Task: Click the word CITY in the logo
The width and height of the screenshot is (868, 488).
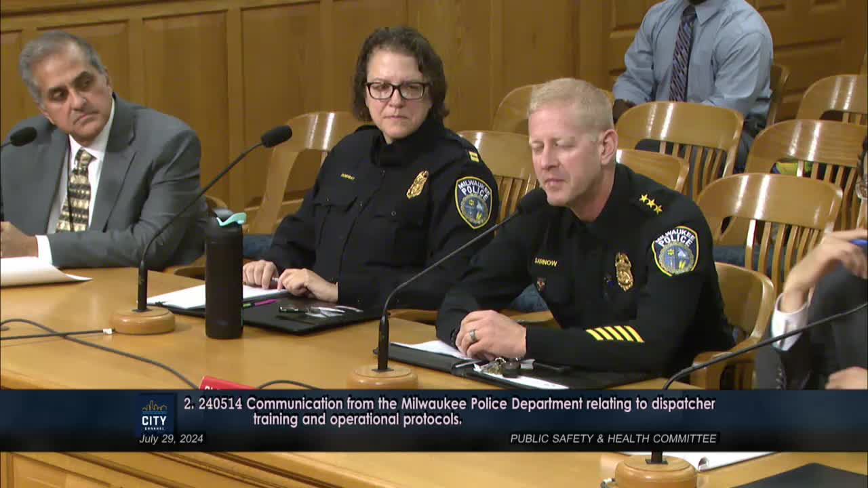Action: click(x=154, y=420)
